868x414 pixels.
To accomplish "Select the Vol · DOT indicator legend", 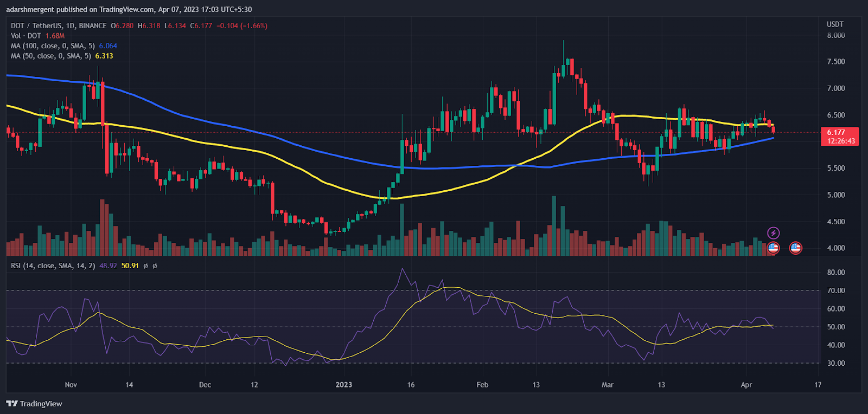I will 26,36.
